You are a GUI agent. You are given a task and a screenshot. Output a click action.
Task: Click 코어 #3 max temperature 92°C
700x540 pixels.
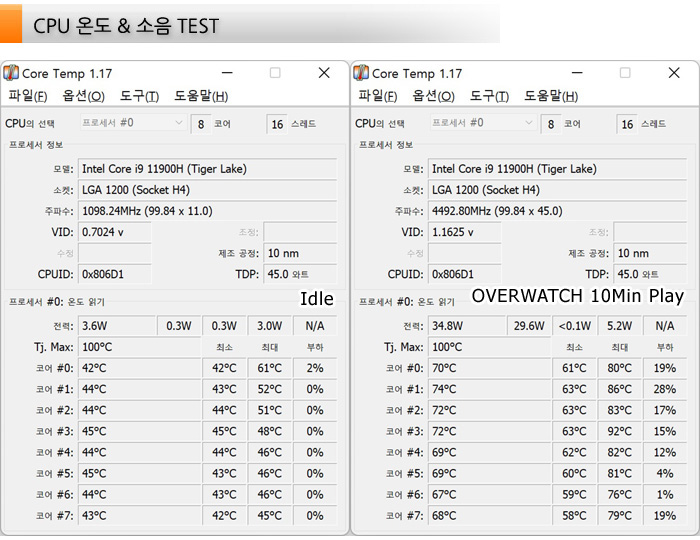click(620, 431)
